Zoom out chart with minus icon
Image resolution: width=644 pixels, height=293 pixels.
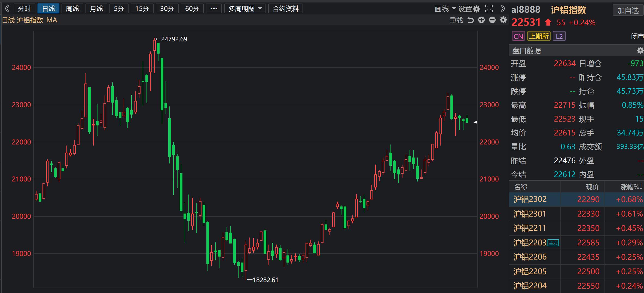[x=492, y=20]
